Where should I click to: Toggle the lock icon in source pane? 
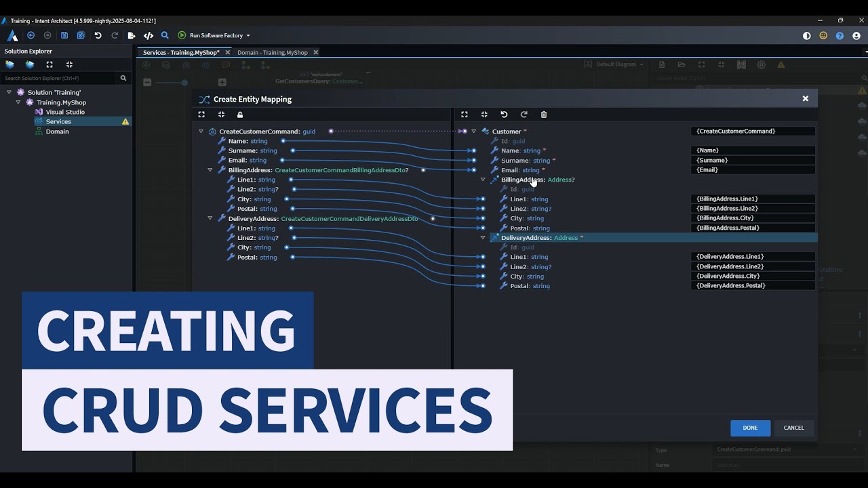pyautogui.click(x=240, y=115)
